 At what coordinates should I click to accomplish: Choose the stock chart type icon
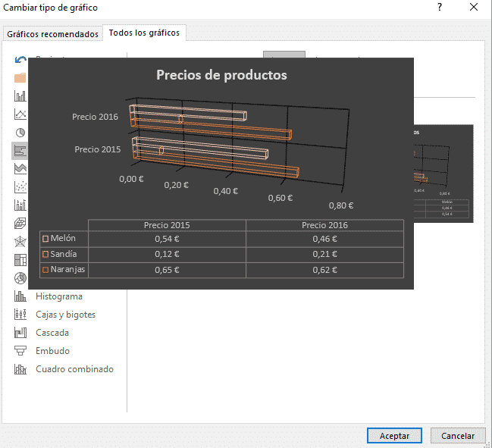coord(20,205)
